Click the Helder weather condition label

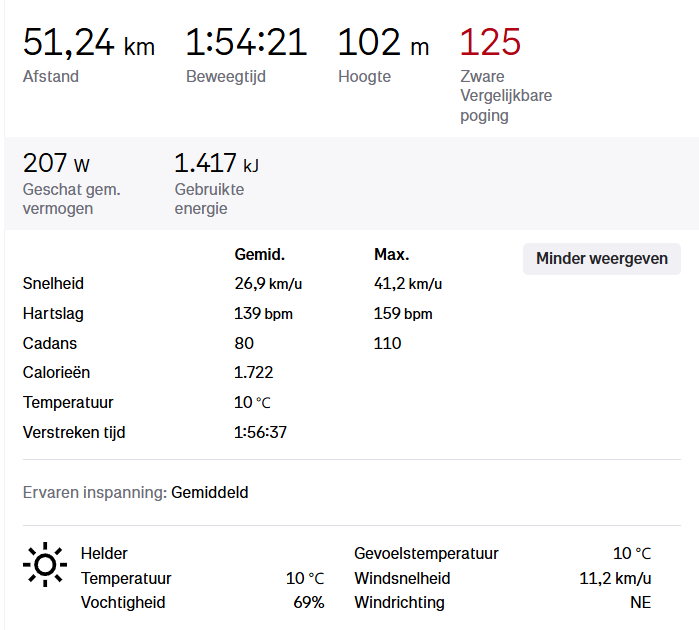point(104,553)
